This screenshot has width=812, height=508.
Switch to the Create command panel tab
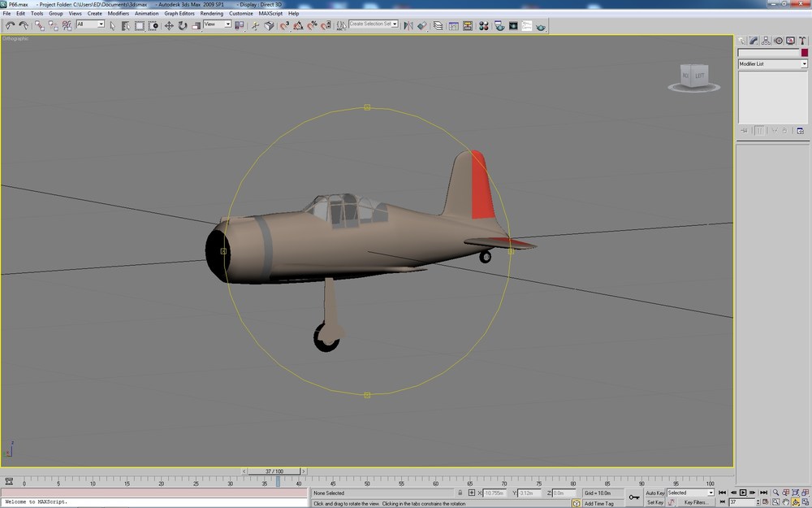(x=742, y=41)
